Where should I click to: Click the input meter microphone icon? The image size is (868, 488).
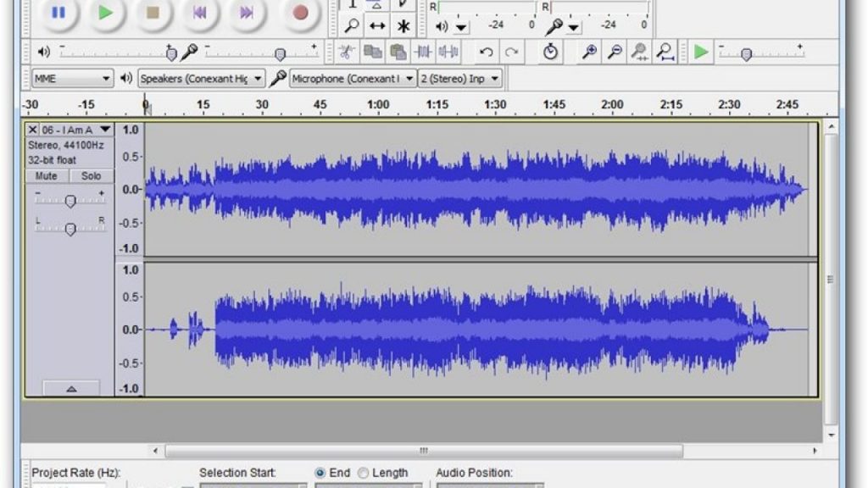[554, 25]
